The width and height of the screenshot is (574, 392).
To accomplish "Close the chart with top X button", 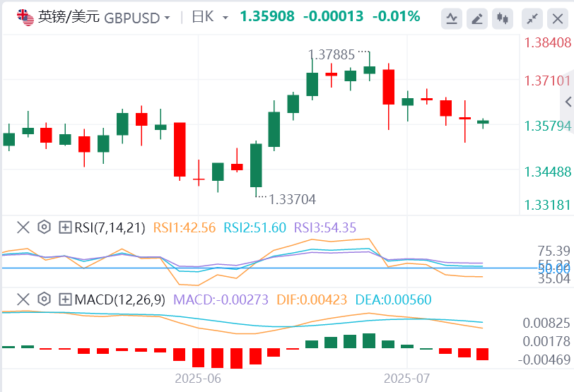I will pyautogui.click(x=558, y=18).
